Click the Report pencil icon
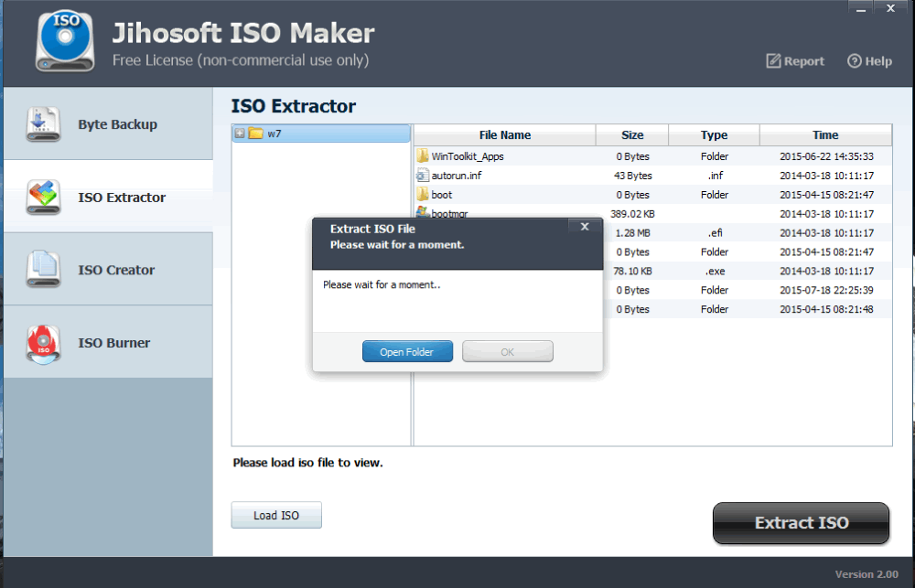 pos(773,60)
